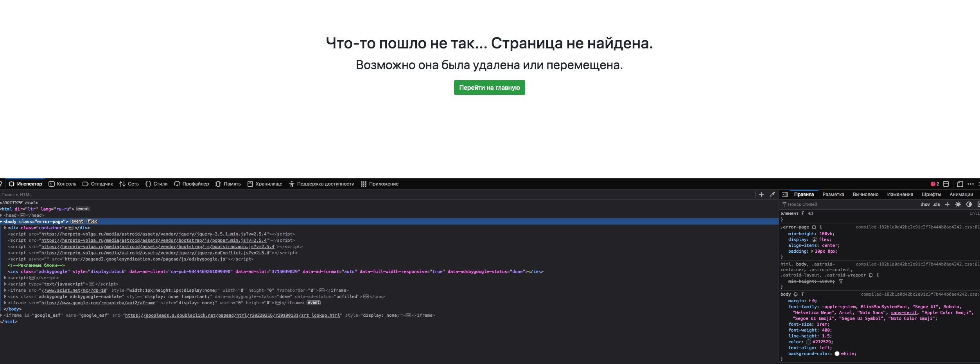The height and width of the screenshot is (364, 980).
Task: Open the adsbygoogle.js script link
Action: coord(145,259)
